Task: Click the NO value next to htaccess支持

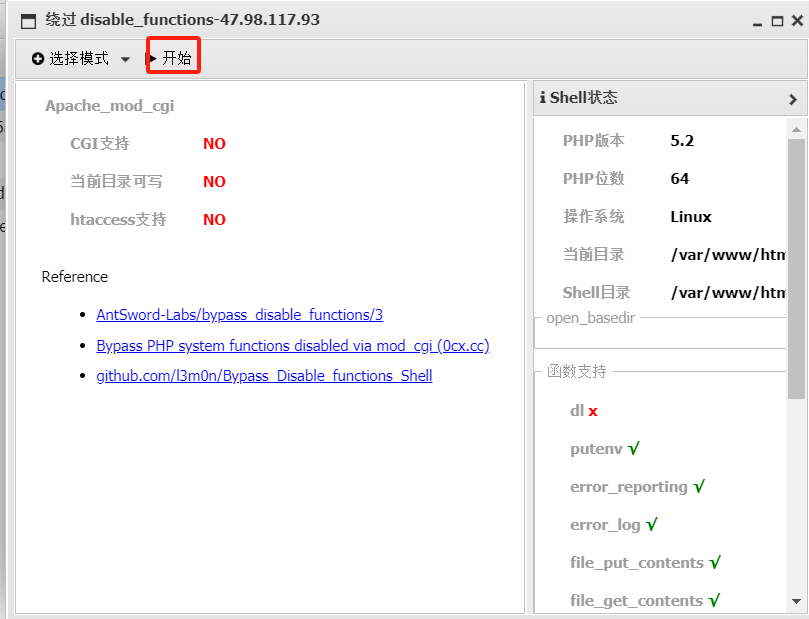Action: (214, 220)
